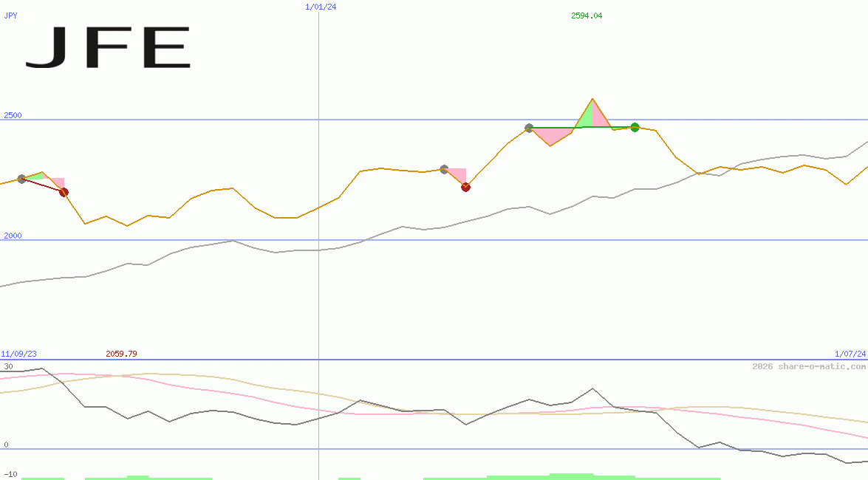
Task: Click the green peak triangle at 2594.04
Action: tap(586, 117)
